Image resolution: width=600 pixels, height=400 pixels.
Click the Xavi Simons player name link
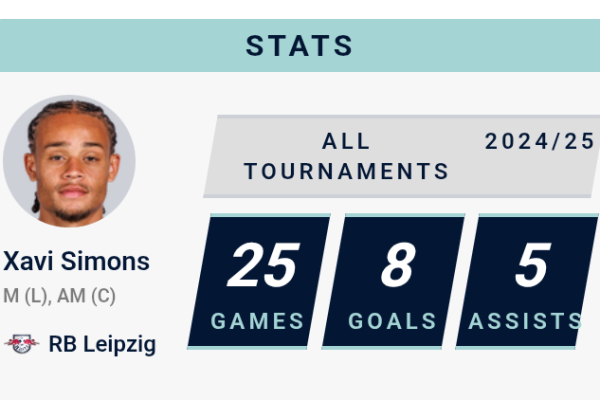pyautogui.click(x=76, y=261)
